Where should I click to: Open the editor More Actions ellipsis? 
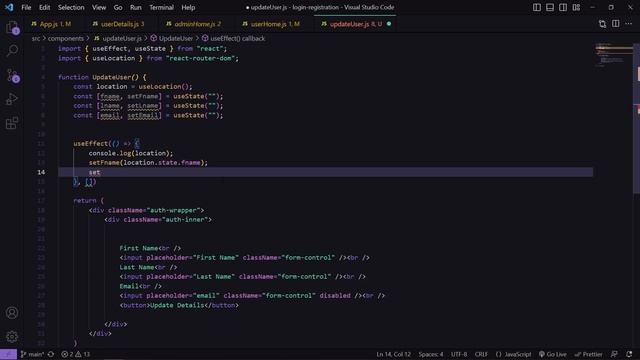point(629,24)
